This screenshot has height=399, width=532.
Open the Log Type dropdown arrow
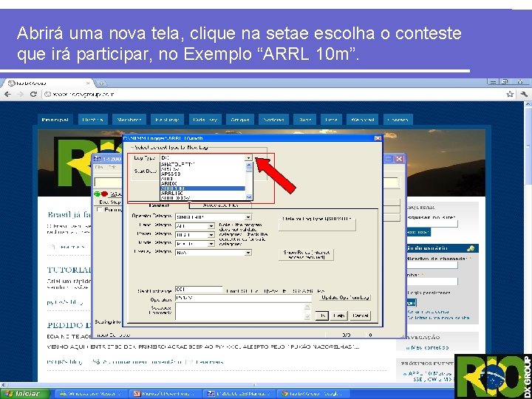(x=249, y=158)
